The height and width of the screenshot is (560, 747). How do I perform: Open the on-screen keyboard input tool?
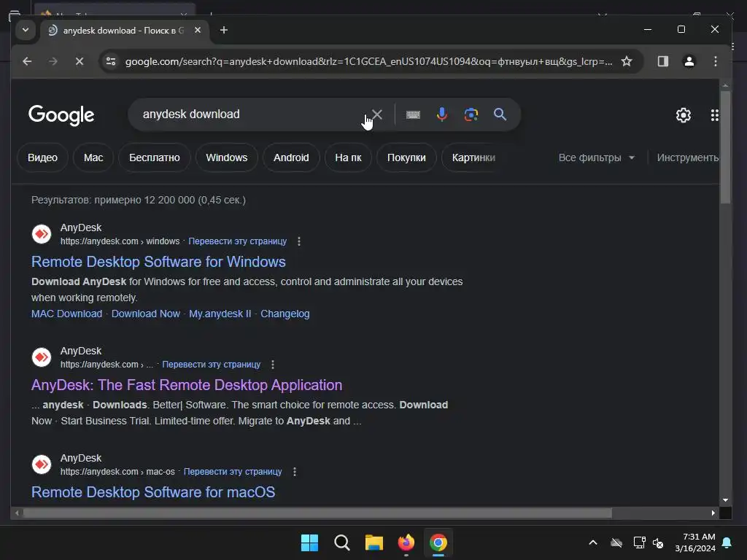pos(413,114)
